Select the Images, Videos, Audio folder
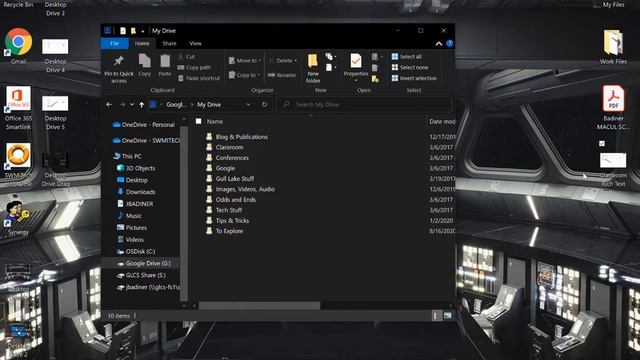The height and width of the screenshot is (360, 640). coord(240,189)
